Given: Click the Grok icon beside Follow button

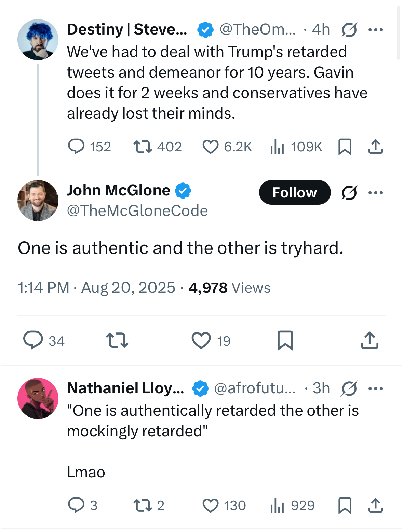Looking at the screenshot, I should [349, 193].
